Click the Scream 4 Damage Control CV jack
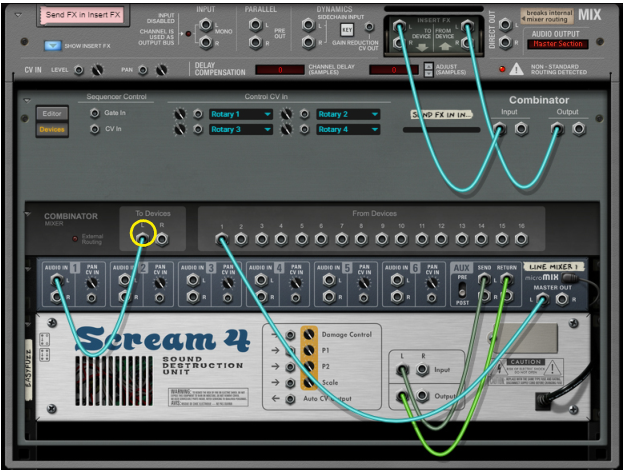 [x=291, y=335]
